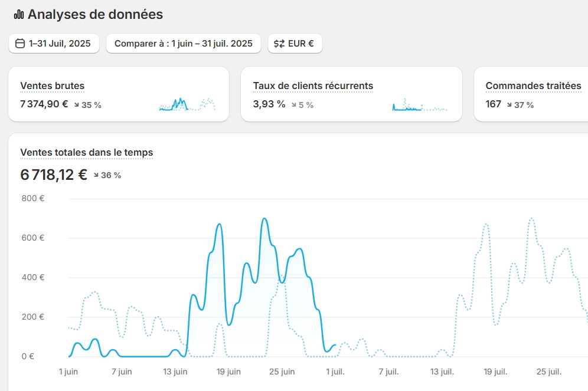Click the Ventes brutes sparkline chart
The image size is (588, 391).
(x=187, y=104)
